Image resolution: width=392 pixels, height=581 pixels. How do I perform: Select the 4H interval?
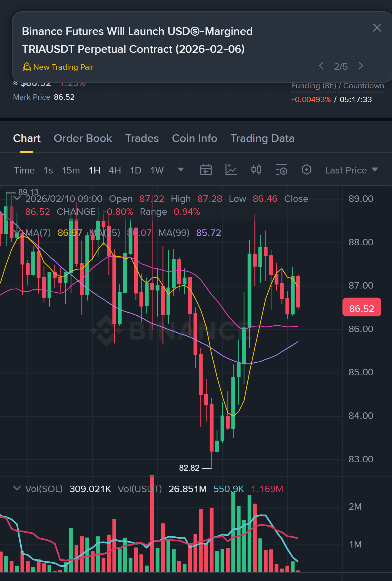(115, 170)
